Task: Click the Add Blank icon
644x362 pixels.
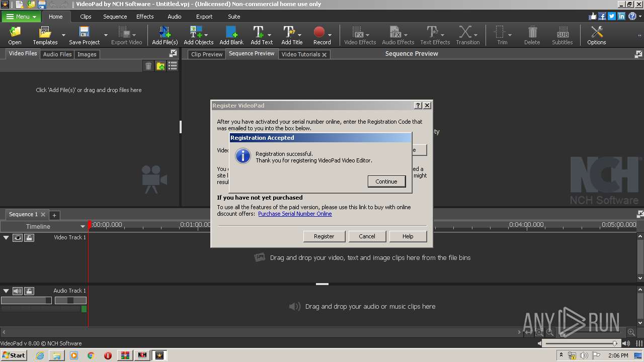Action: point(231,35)
